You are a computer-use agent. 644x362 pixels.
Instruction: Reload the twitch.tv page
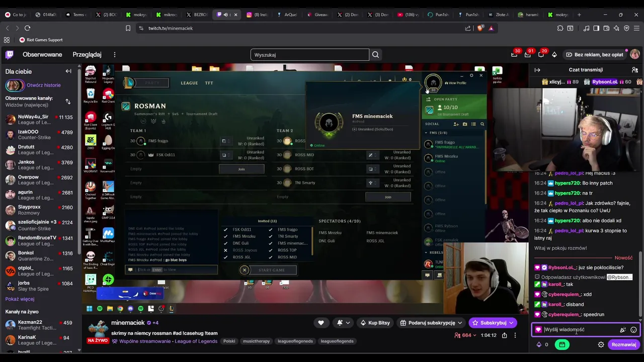point(27,28)
